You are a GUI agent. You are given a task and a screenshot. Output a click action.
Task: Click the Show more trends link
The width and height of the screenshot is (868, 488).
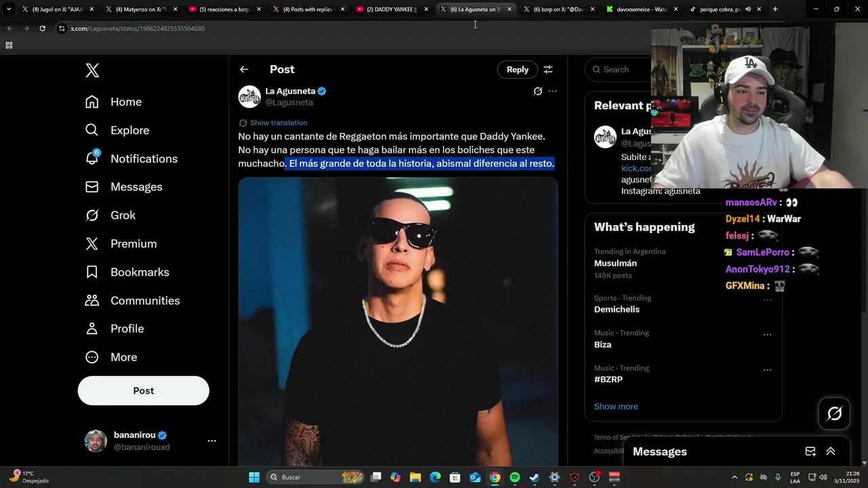coord(616,407)
